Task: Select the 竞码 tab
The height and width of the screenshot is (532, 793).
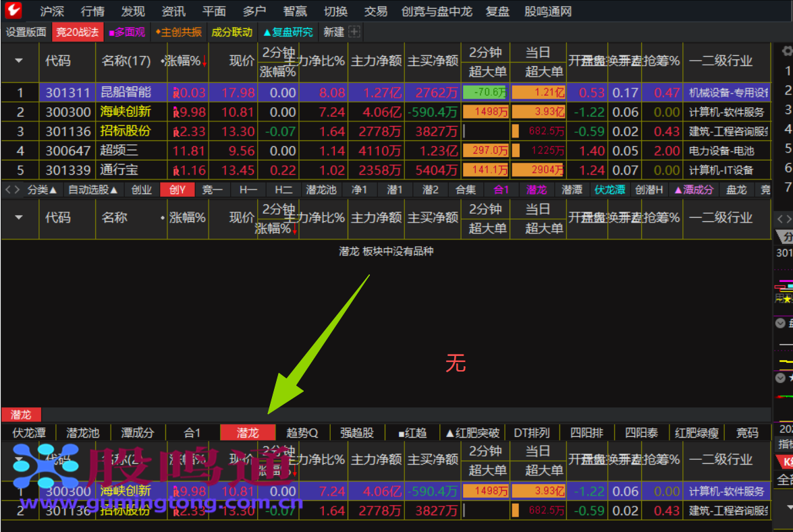Action: [x=748, y=432]
